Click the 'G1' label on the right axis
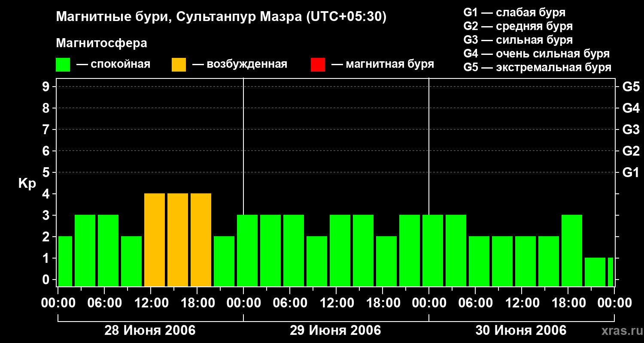Screen dimensions: 644x343 tap(631, 173)
